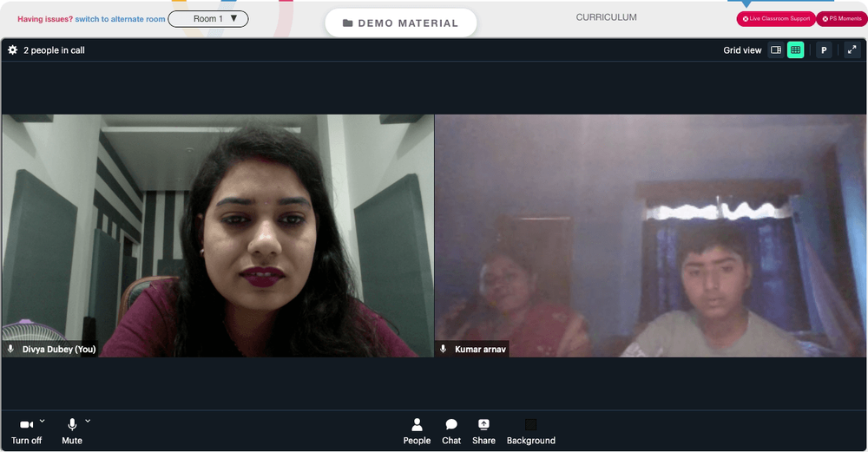Turn off the camera
Image resolution: width=868 pixels, height=452 pixels.
tap(27, 431)
